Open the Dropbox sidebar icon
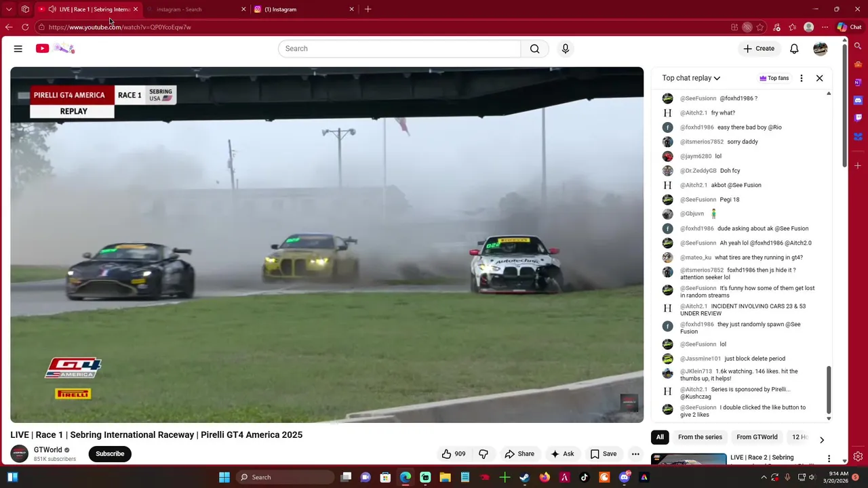The image size is (868, 488). click(858, 136)
